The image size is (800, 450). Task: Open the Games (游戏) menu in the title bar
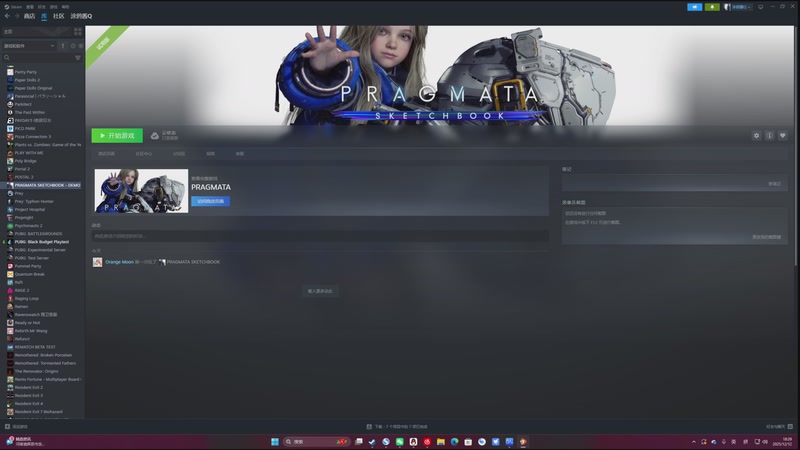coord(54,7)
